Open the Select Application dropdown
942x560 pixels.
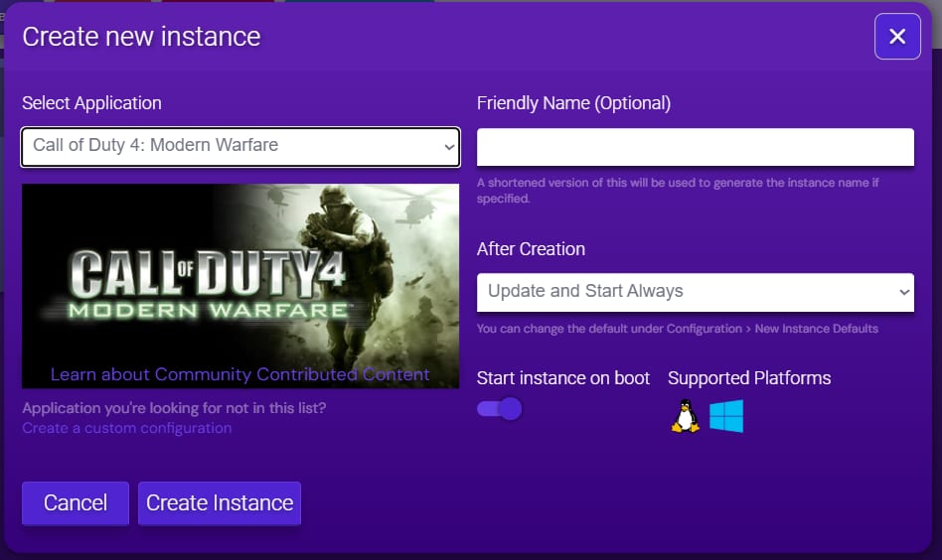240,146
